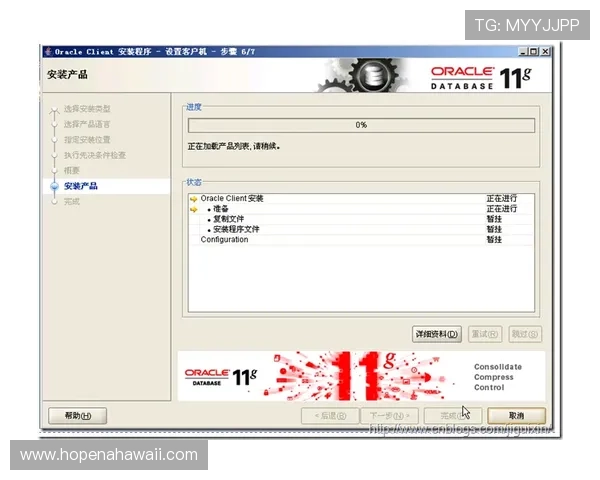Select the 完成 step in sidebar

pyautogui.click(x=72, y=201)
